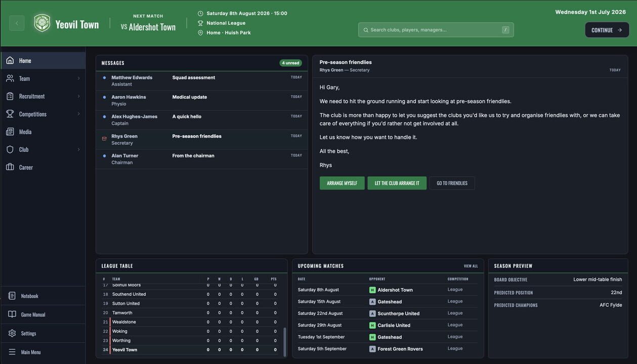Click home badge beside Aldershot Town fixture
The image size is (637, 364).
[x=372, y=290]
